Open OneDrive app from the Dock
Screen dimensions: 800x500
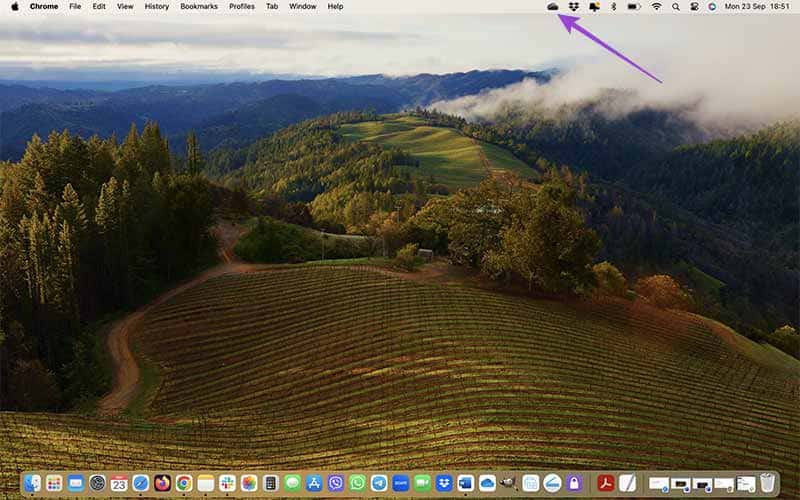pyautogui.click(x=487, y=483)
